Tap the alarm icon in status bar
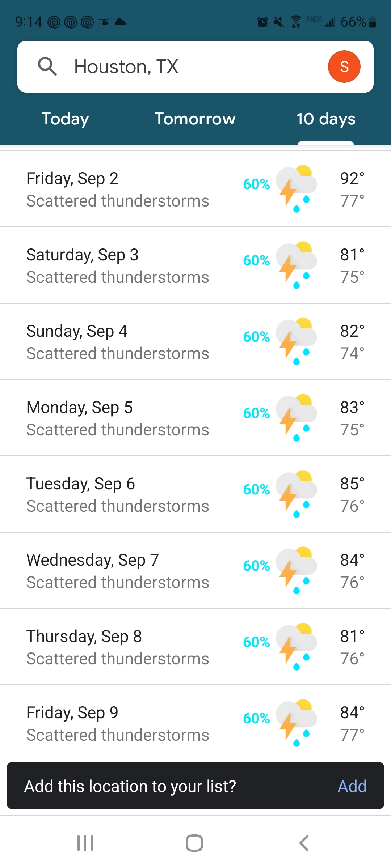 (x=262, y=22)
